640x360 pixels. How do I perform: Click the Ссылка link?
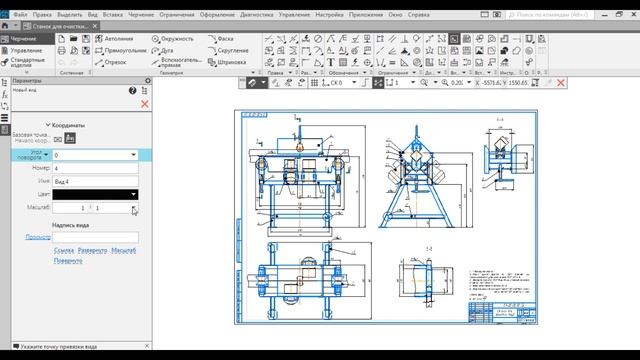tap(64, 251)
